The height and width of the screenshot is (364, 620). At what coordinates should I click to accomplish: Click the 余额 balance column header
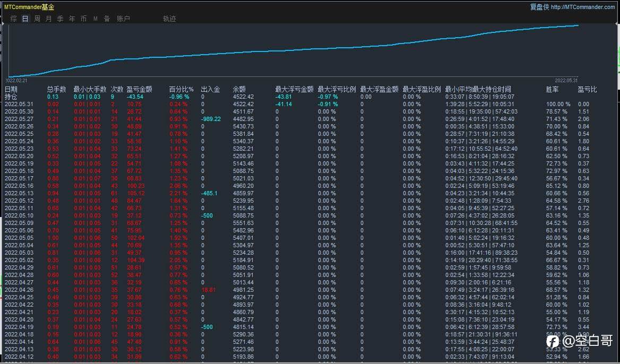pyautogui.click(x=239, y=89)
